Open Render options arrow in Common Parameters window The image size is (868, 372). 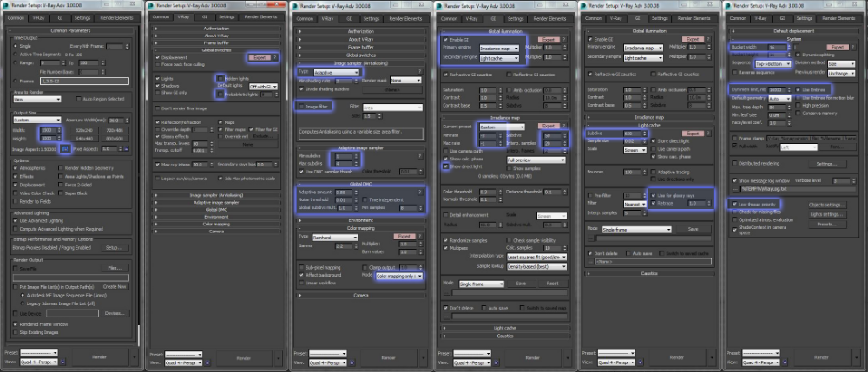(x=135, y=357)
